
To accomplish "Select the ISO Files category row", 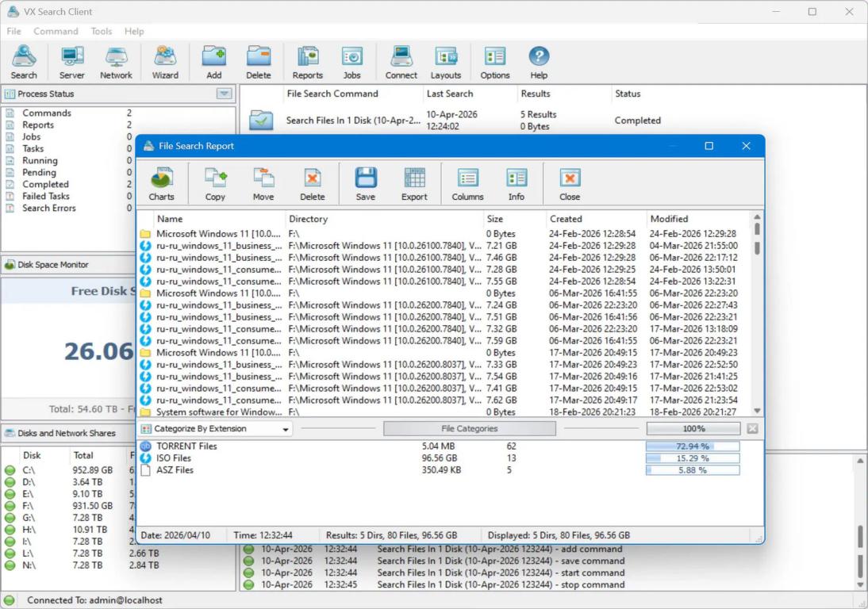I will [x=174, y=458].
